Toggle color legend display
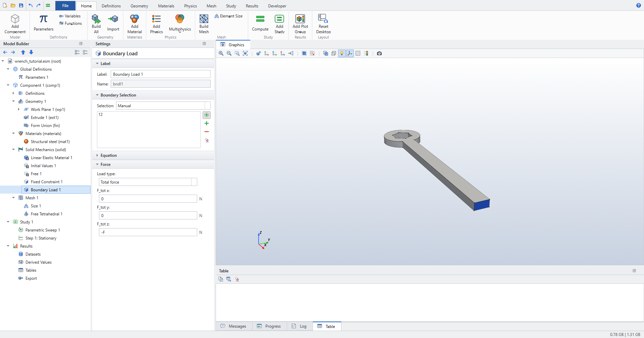The width and height of the screenshot is (644, 338). [x=366, y=53]
